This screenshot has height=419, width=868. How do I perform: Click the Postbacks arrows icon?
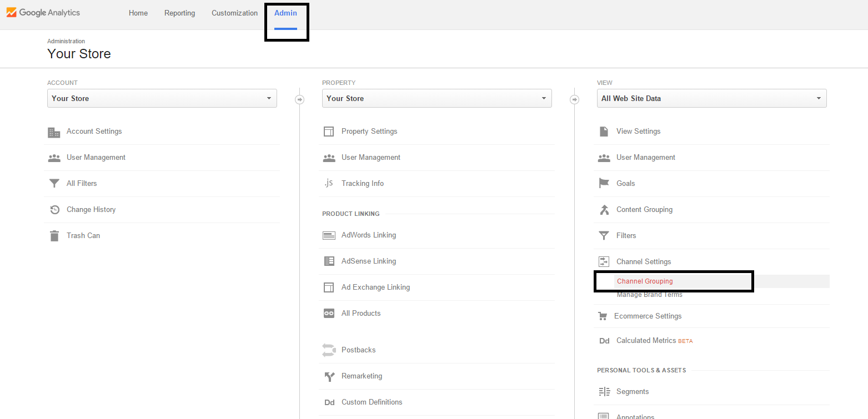pos(329,350)
